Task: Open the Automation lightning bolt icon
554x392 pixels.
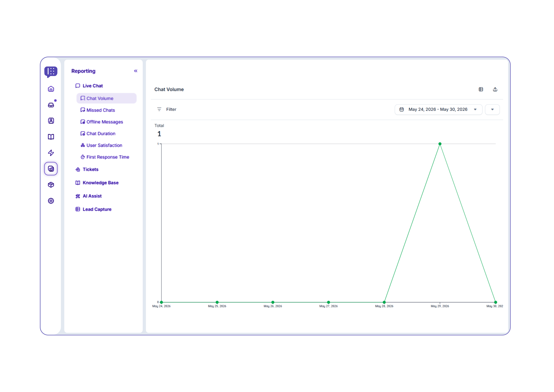Action: coord(51,153)
